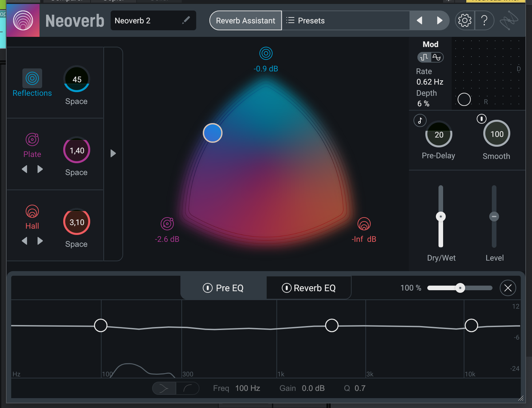The image size is (532, 408).
Task: Select the sine wave modulation shape
Action: (x=437, y=57)
